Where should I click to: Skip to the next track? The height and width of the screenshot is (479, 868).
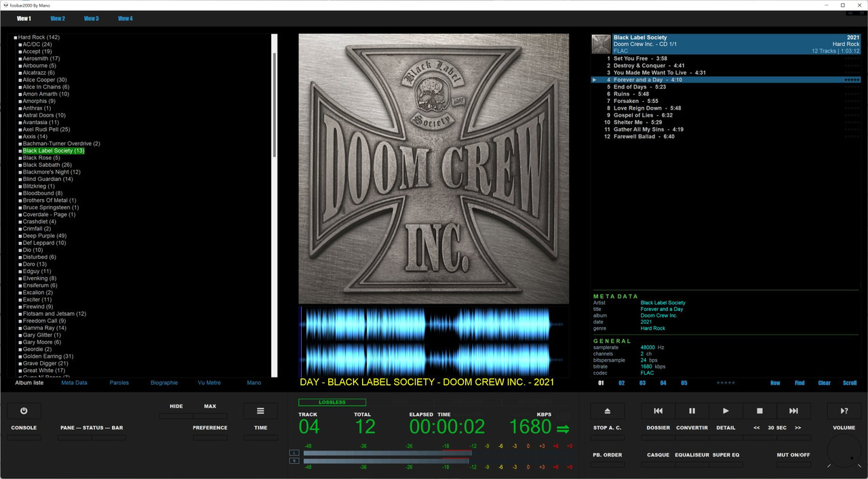click(x=793, y=411)
